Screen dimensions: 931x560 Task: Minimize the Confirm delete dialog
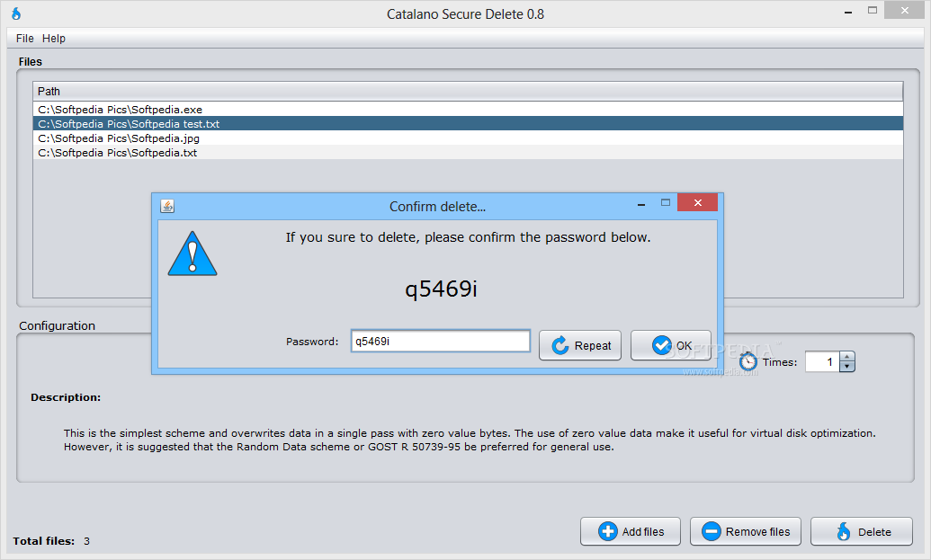[x=641, y=204]
